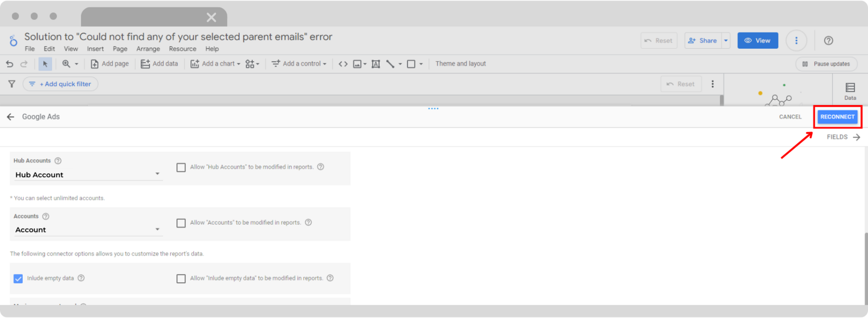Click the Add page button
The image size is (868, 318).
[x=110, y=64]
